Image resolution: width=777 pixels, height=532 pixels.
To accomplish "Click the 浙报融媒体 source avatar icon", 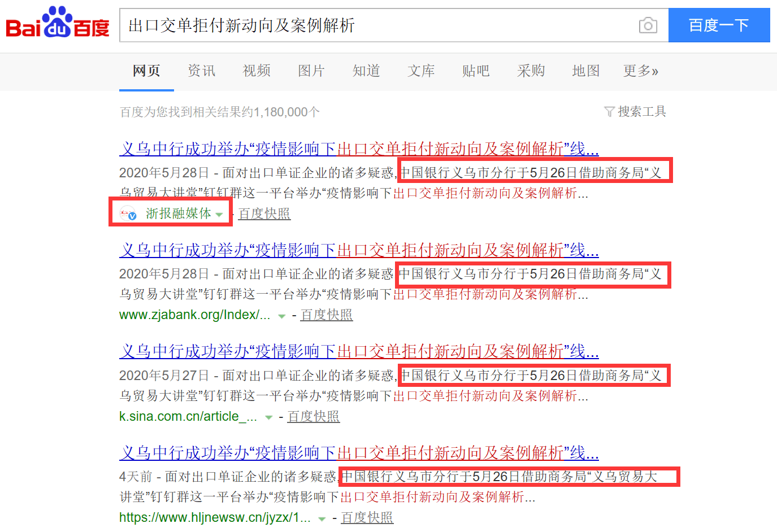I will click(x=128, y=214).
